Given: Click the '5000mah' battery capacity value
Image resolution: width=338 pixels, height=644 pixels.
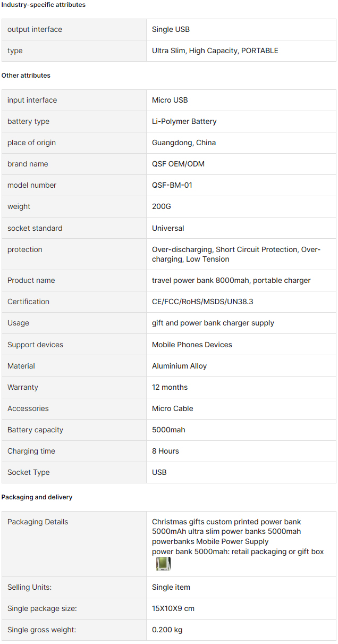Looking at the screenshot, I should tap(168, 430).
